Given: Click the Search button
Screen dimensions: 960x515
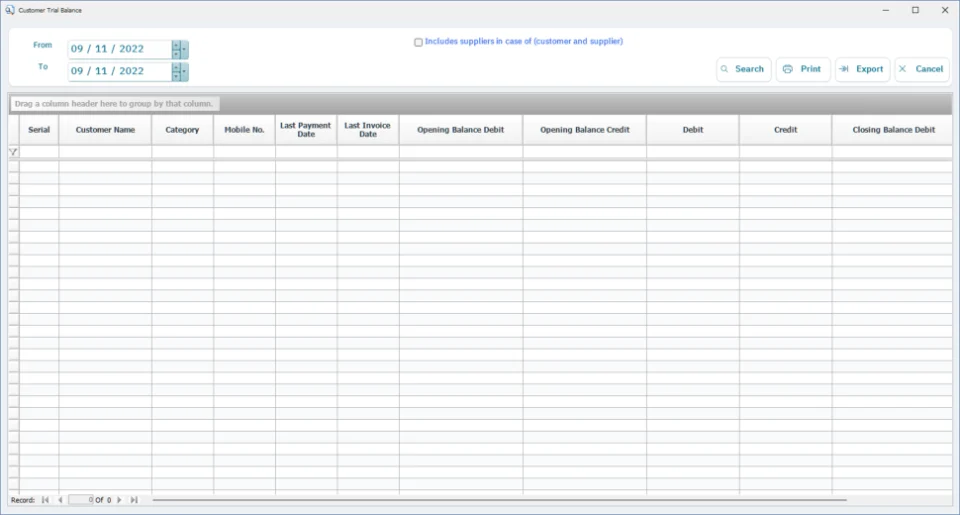Looking at the screenshot, I should pos(743,69).
